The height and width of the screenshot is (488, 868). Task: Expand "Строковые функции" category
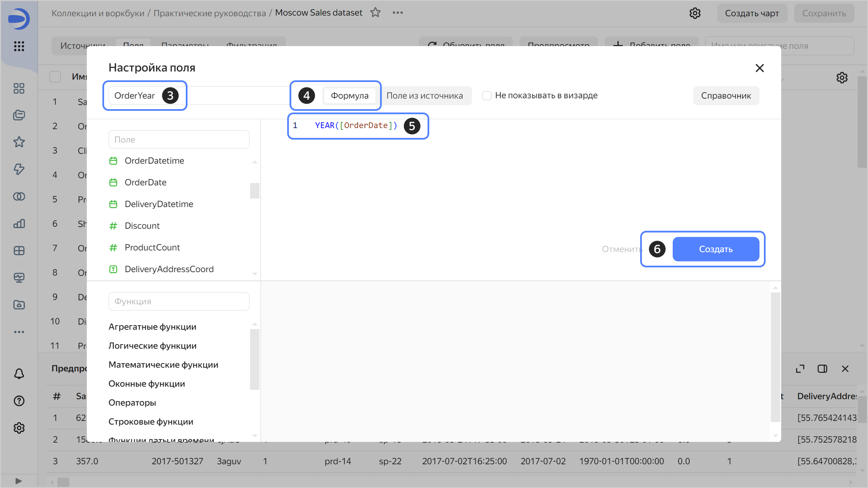pyautogui.click(x=151, y=422)
